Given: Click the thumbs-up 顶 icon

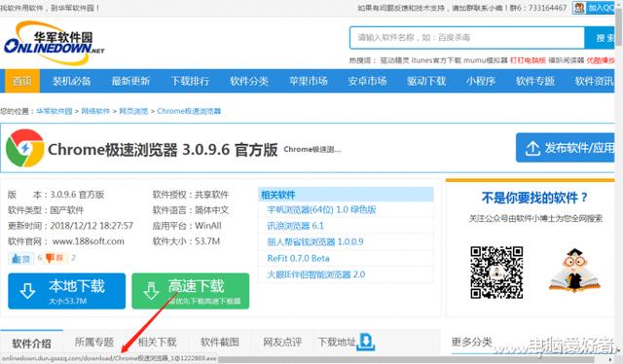Looking at the screenshot, I should point(21,258).
